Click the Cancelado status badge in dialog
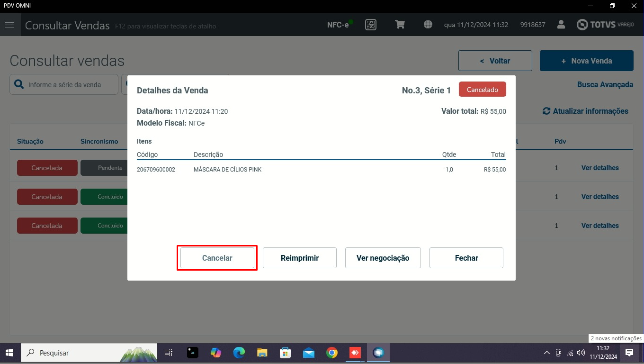This screenshot has width=644, height=364. pyautogui.click(x=483, y=90)
